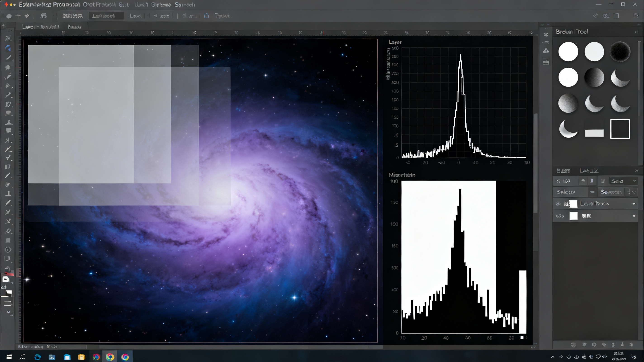Image resolution: width=644 pixels, height=362 pixels.
Task: Toggle the flip control beside the Selector field
Action: click(592, 192)
